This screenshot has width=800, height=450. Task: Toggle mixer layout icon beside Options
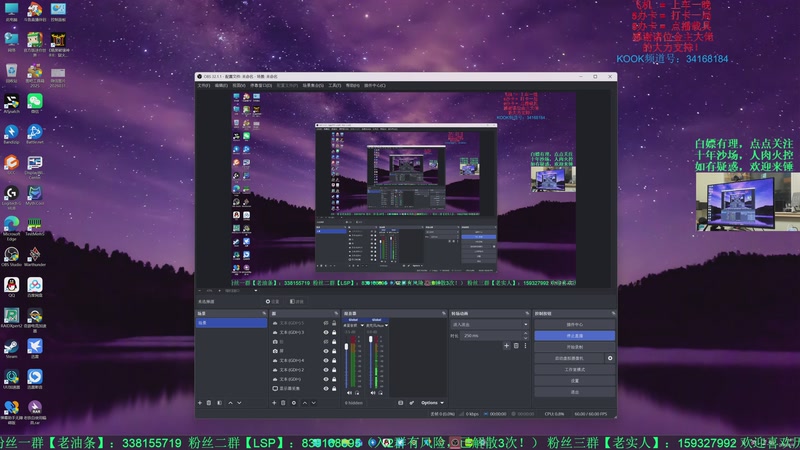coord(401,403)
